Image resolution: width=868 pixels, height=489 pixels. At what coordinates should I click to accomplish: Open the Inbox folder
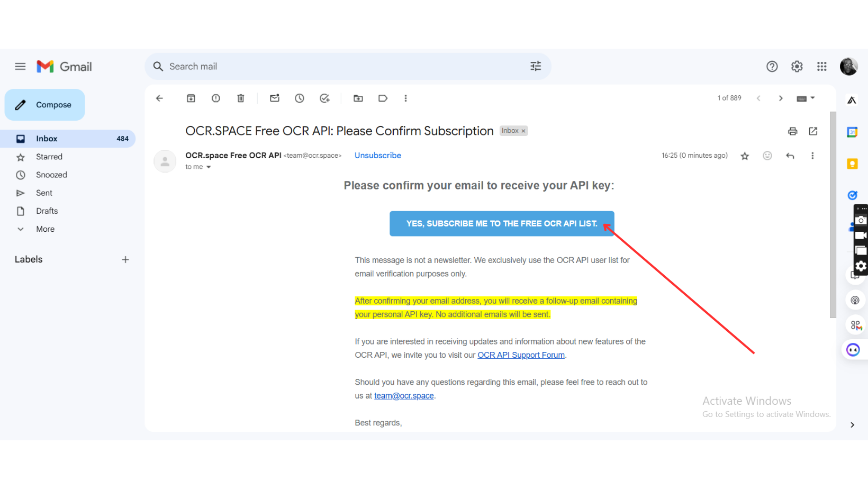click(68, 139)
